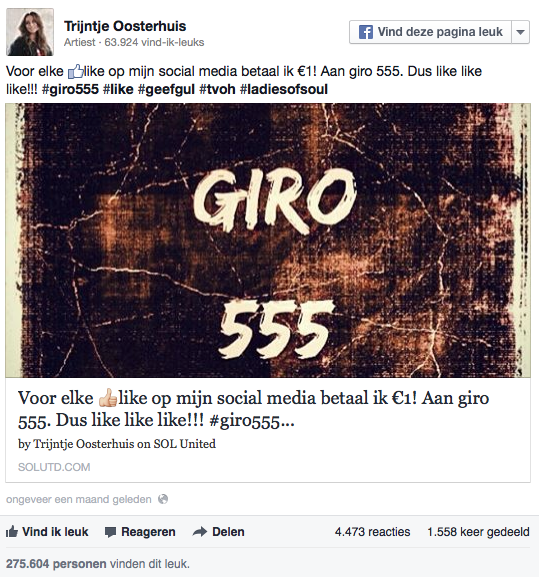The image size is (539, 577).
Task: Open the #ladiesofsoul hashtag
Action: (284, 89)
